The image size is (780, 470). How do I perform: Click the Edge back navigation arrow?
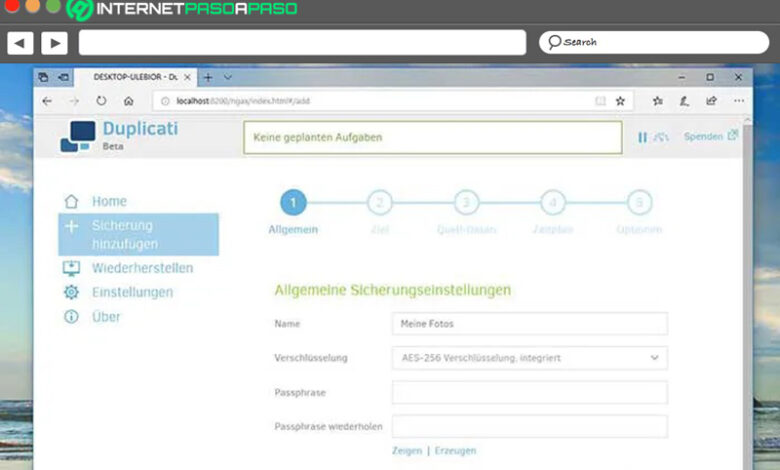point(47,101)
